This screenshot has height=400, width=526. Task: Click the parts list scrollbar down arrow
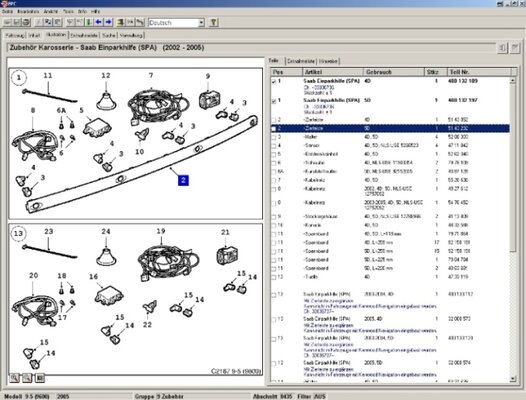click(513, 379)
